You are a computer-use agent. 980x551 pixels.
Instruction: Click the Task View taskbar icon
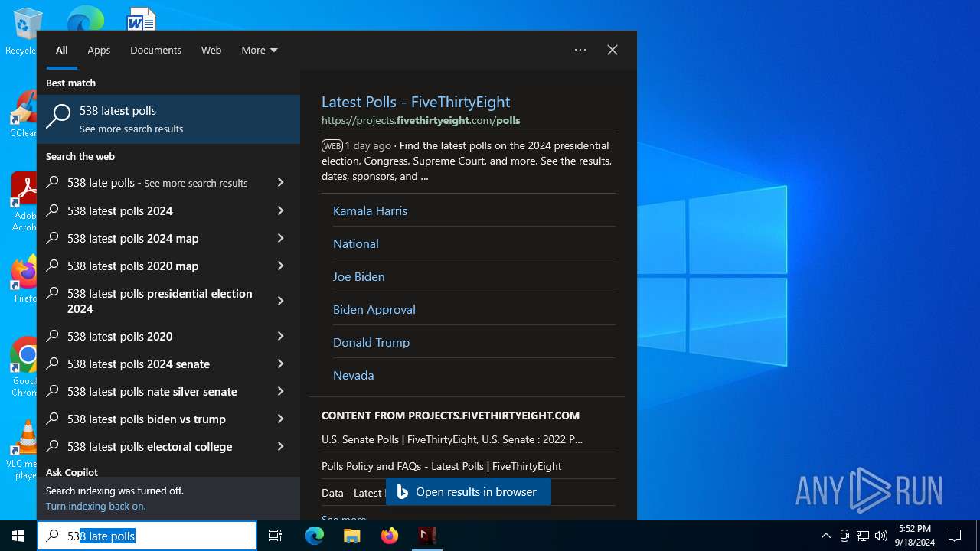pos(276,536)
